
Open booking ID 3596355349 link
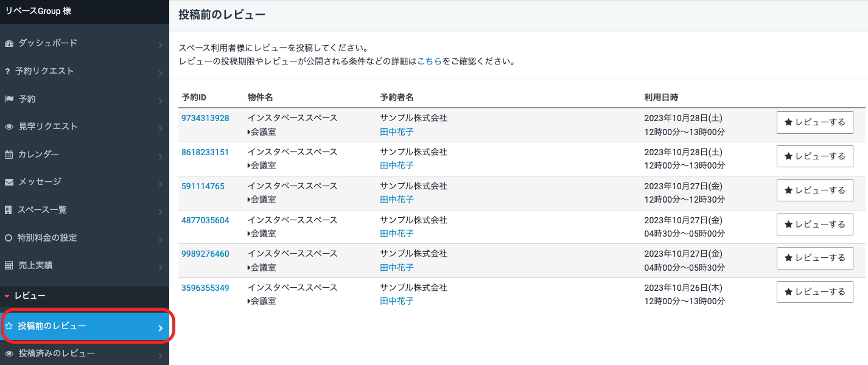(205, 288)
